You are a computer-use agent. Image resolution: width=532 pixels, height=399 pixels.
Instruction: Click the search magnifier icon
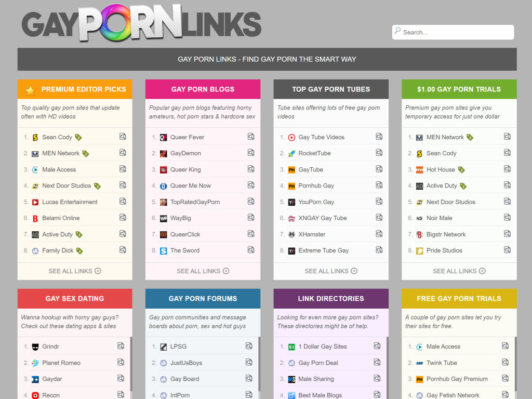[397, 31]
